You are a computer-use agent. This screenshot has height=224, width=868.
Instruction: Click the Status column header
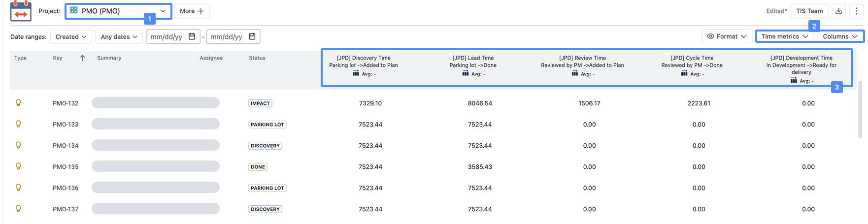[x=257, y=58]
